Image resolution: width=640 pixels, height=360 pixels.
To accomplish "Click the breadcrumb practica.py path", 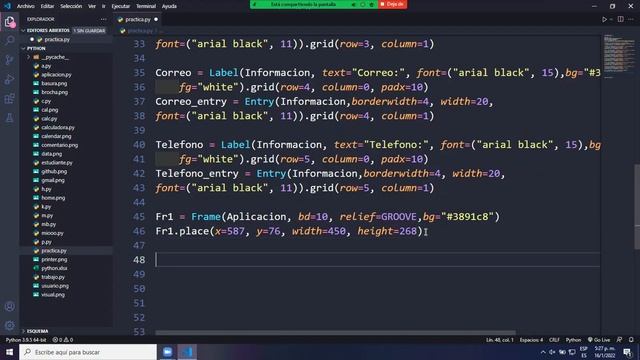I will [139, 31].
